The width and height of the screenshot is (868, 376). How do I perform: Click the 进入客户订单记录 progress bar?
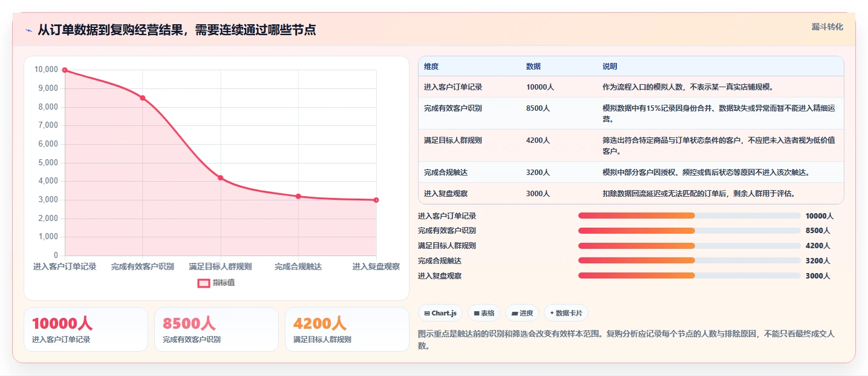tap(690, 216)
